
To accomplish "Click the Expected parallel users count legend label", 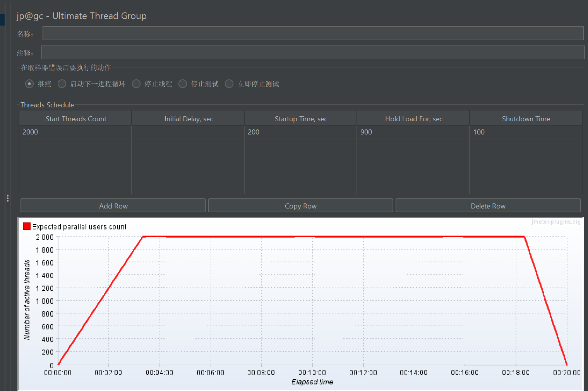I will (79, 227).
